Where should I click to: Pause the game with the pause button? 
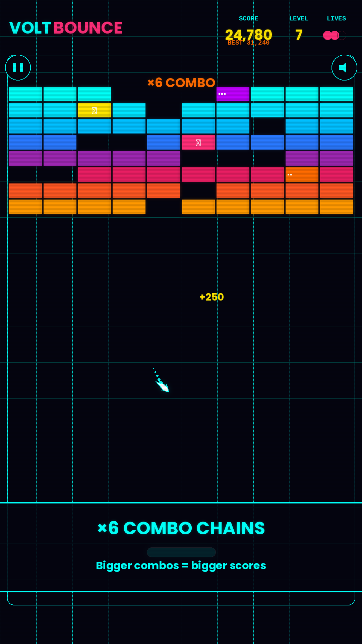point(18,68)
